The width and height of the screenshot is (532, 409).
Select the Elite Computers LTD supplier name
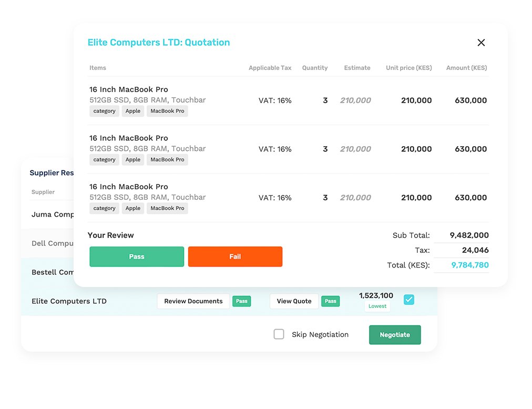click(x=69, y=301)
